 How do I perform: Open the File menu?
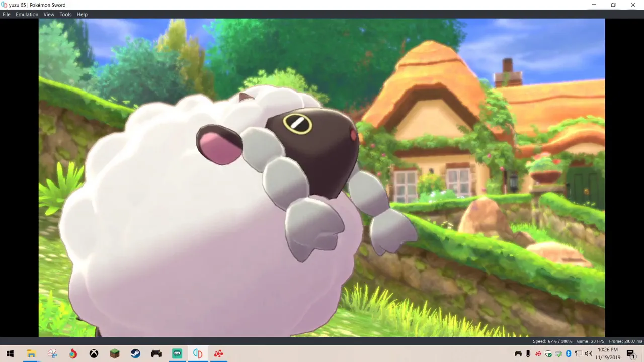(x=7, y=14)
